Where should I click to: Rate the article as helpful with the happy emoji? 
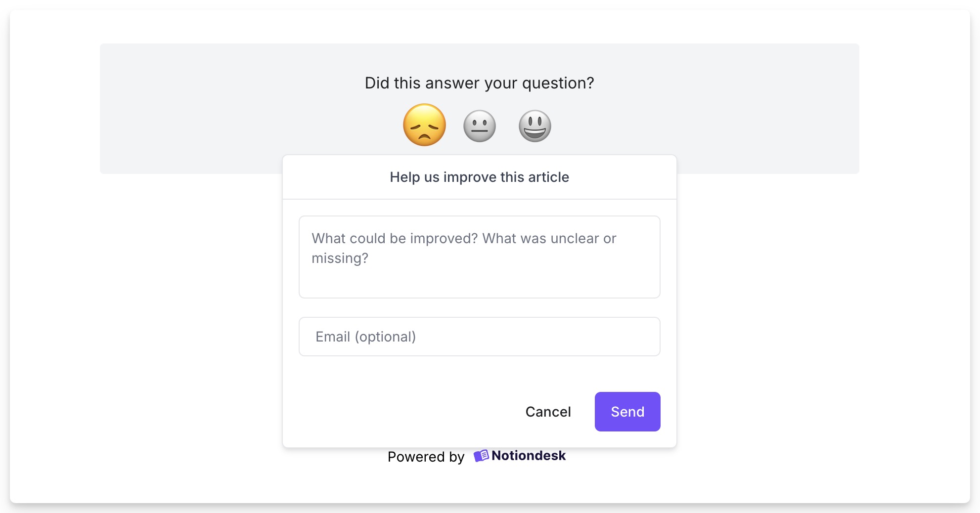click(x=535, y=126)
